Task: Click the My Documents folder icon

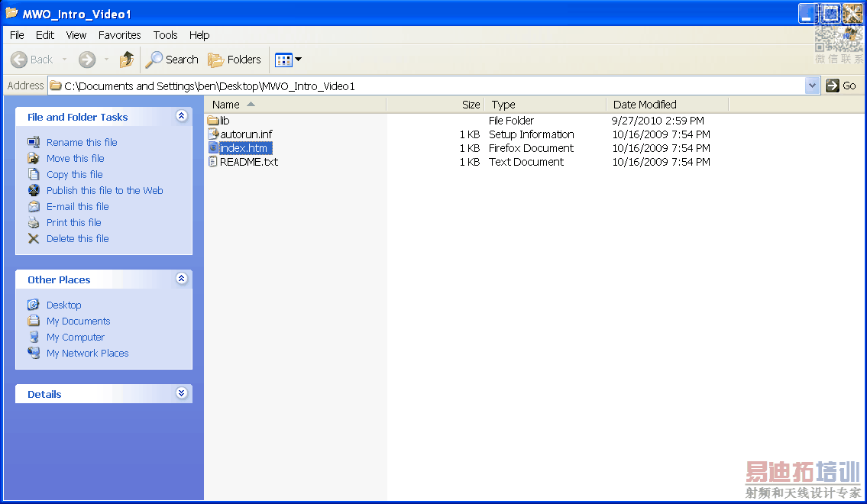Action: [34, 321]
